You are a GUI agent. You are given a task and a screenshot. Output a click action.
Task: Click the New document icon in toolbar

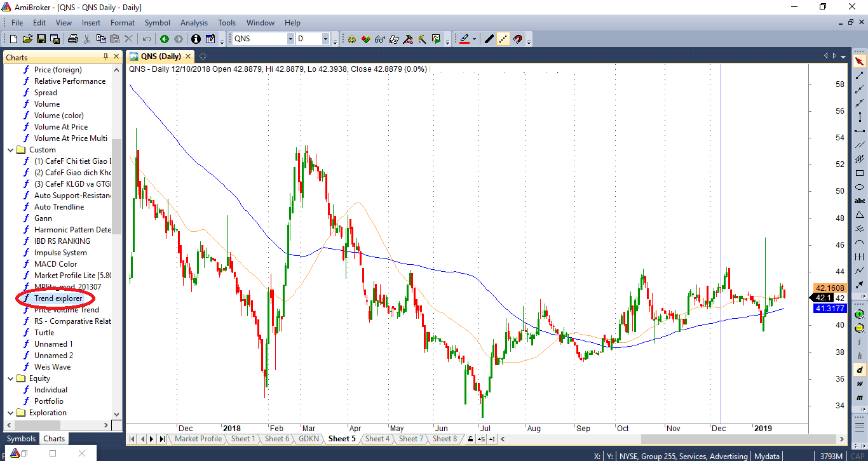tap(13, 39)
